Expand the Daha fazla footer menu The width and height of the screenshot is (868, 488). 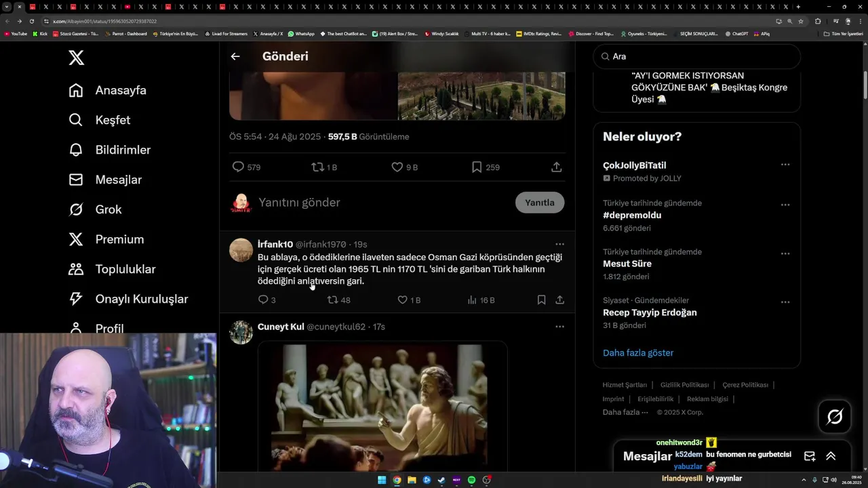coord(625,412)
